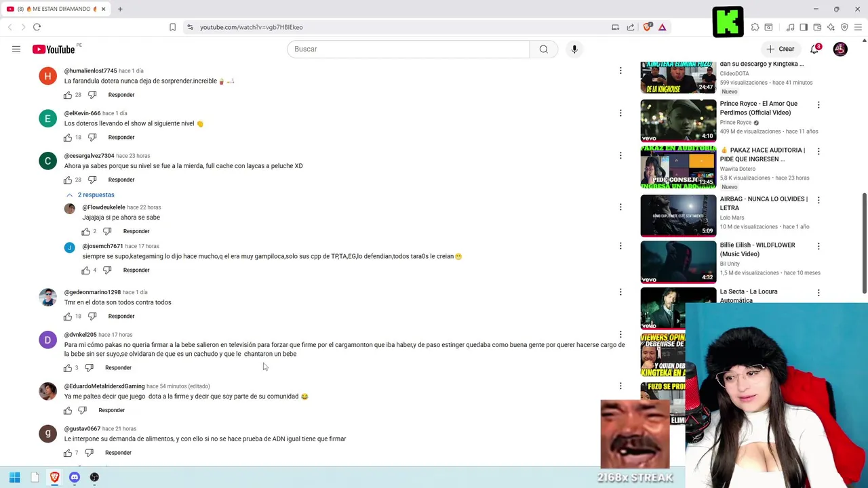The image size is (868, 488).
Task: Open the Brave Leo AI sparkle icon
Action: click(x=831, y=27)
